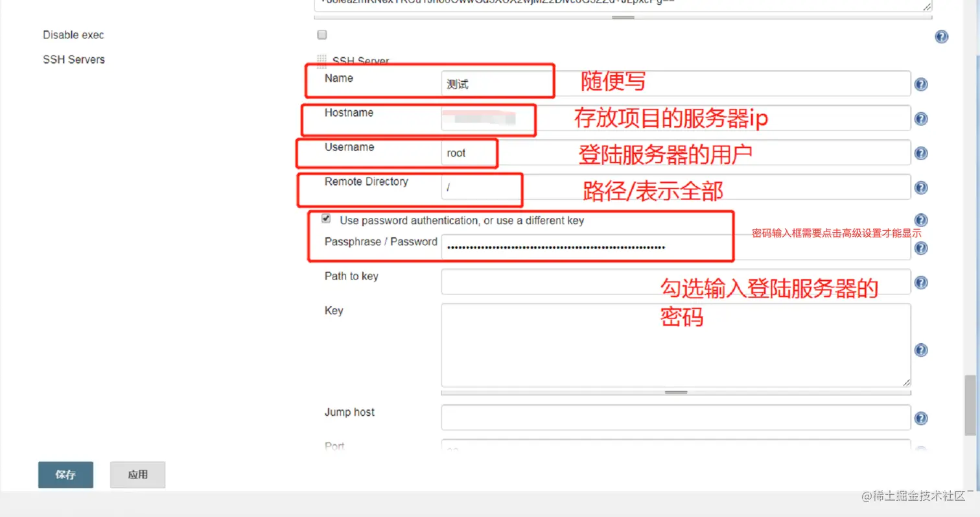Click the page vertical scrollbar thumb
980x517 pixels.
tap(970, 405)
